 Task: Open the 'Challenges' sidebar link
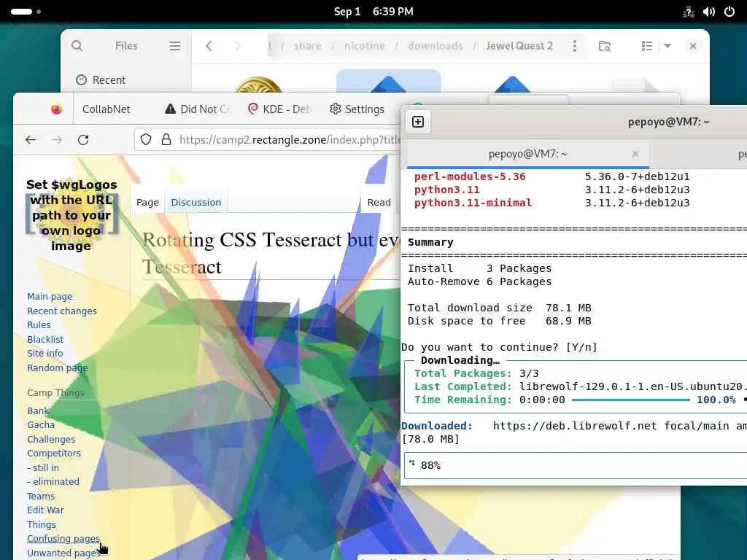(x=51, y=439)
